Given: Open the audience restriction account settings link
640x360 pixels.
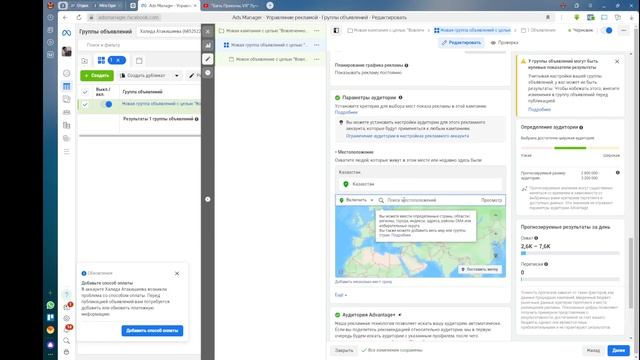Looking at the screenshot, I should pos(407,136).
